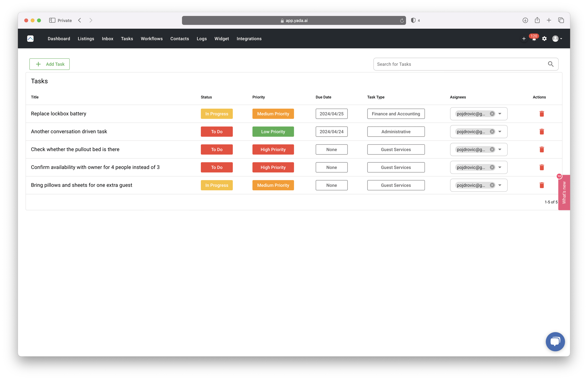Click the due date 2024/04/24

tap(332, 132)
